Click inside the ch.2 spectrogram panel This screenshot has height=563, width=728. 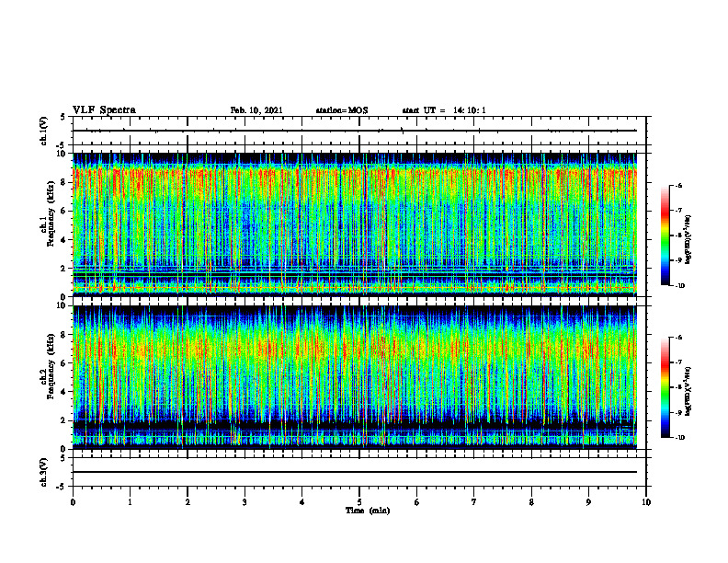point(355,377)
